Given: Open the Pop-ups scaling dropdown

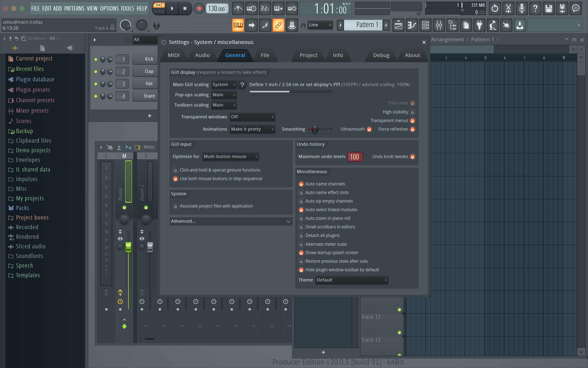Looking at the screenshot, I should tap(224, 95).
